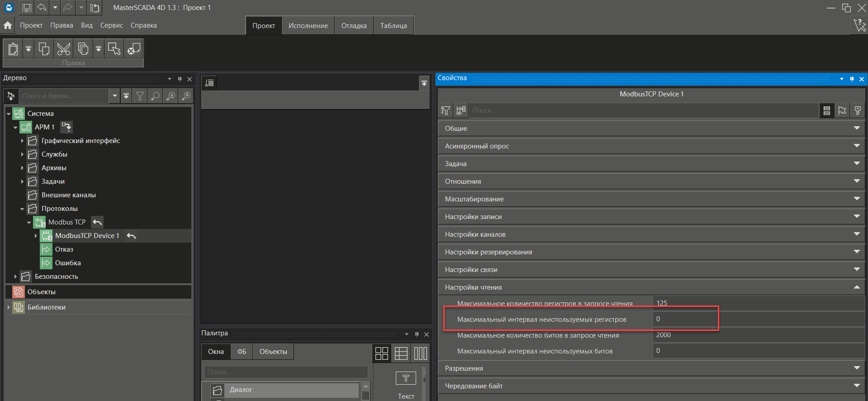Viewport: 868px width, 401px height.
Task: Open the ФБ palette tab
Action: point(242,352)
